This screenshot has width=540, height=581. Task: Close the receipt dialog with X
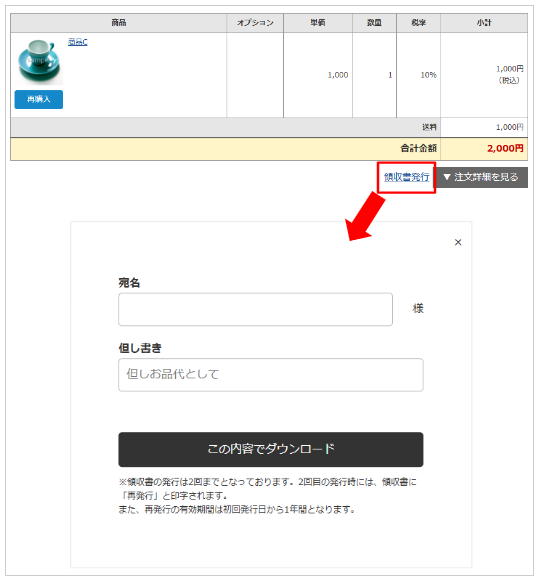point(458,242)
